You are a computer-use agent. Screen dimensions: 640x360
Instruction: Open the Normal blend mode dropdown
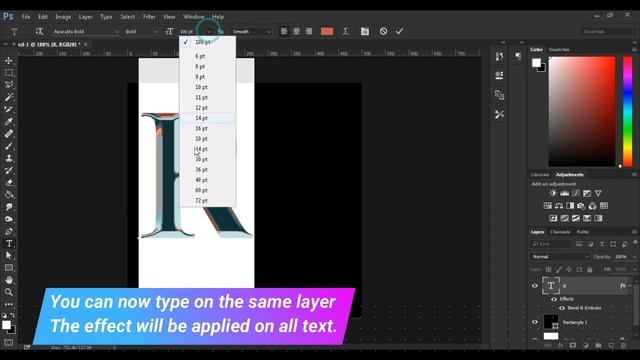click(560, 257)
